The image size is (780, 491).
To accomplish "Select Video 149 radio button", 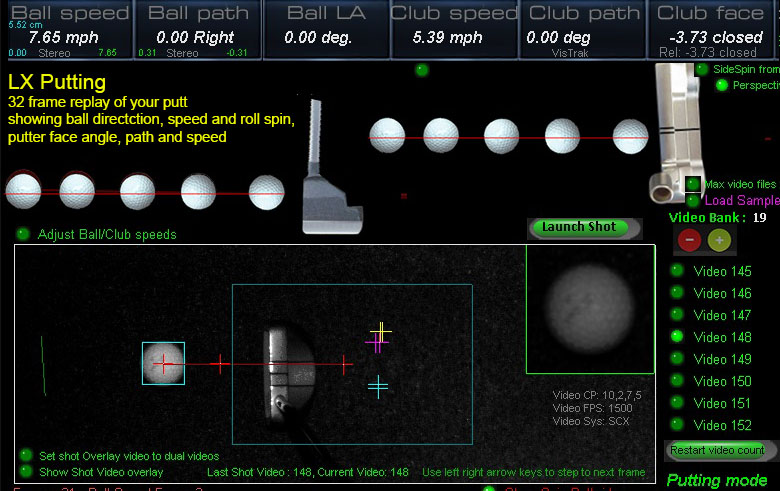I will coord(677,359).
